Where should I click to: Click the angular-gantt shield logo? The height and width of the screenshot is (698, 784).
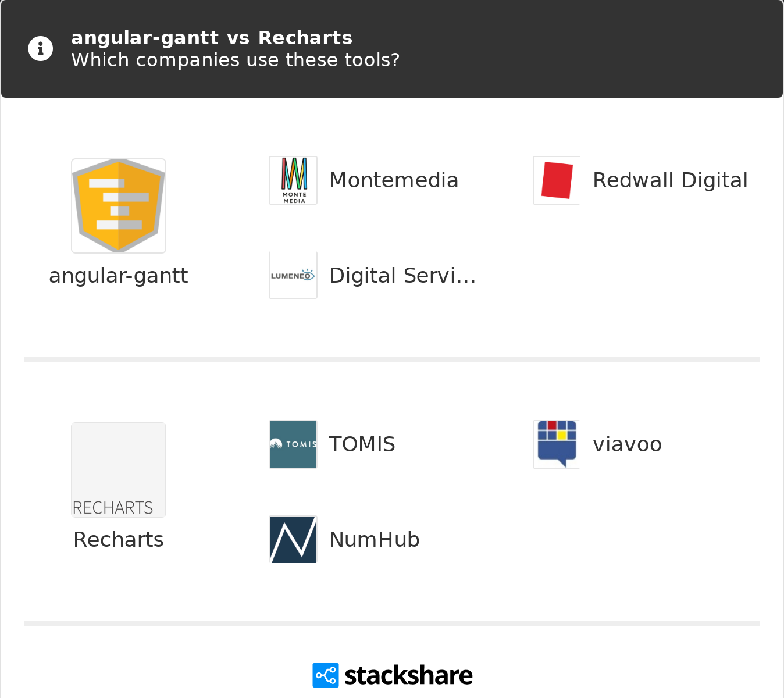point(119,206)
